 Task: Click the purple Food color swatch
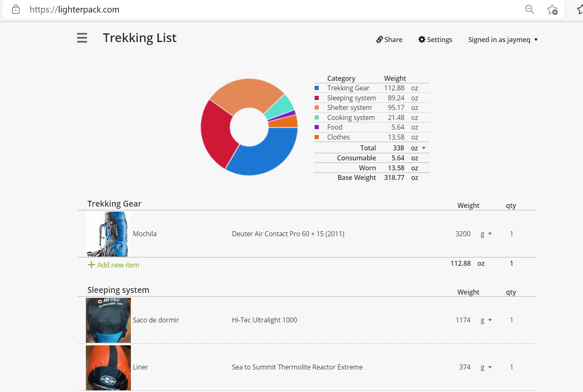coord(317,127)
